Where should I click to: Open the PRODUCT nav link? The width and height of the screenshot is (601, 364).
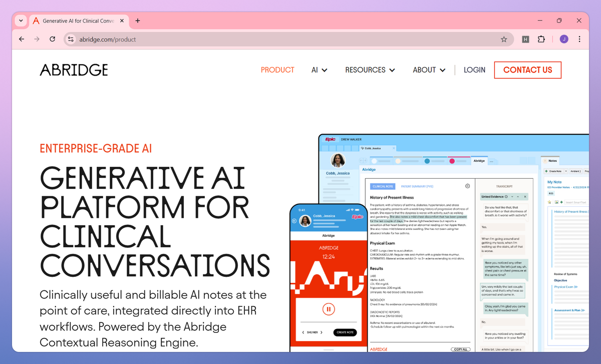(x=277, y=70)
